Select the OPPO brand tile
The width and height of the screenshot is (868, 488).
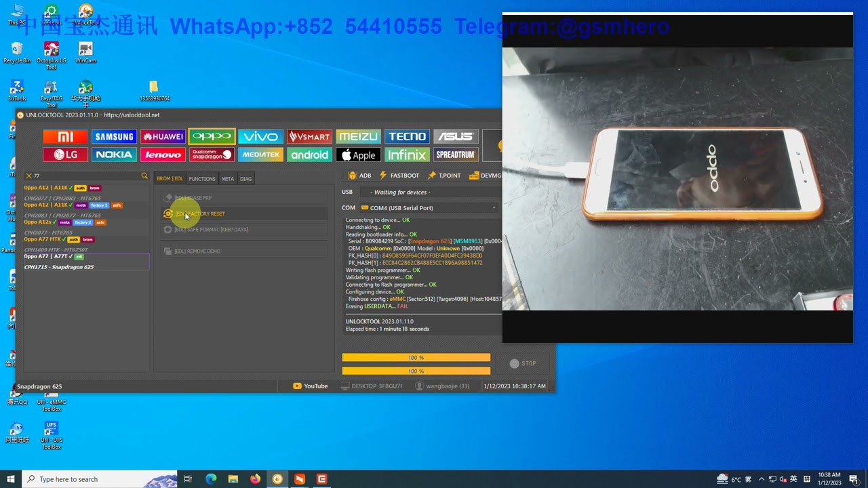coord(212,137)
